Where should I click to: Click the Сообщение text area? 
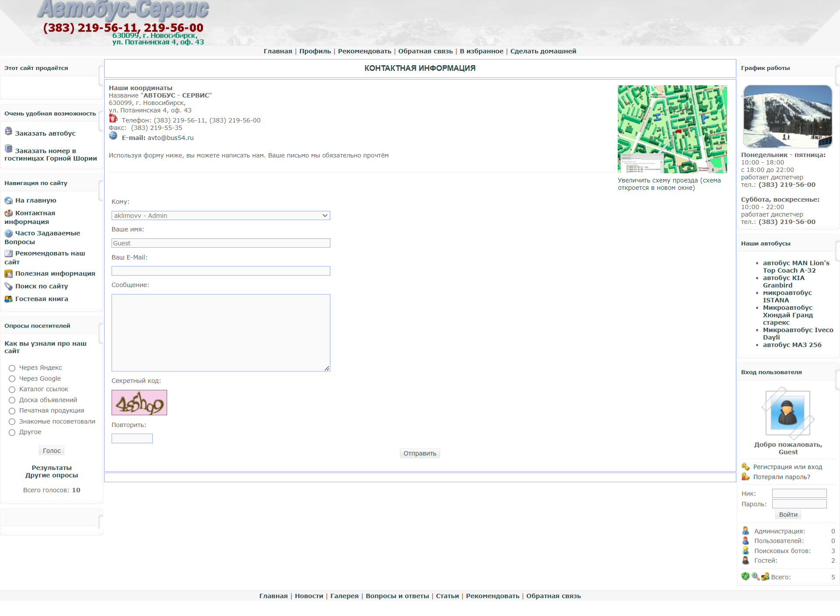click(x=221, y=333)
